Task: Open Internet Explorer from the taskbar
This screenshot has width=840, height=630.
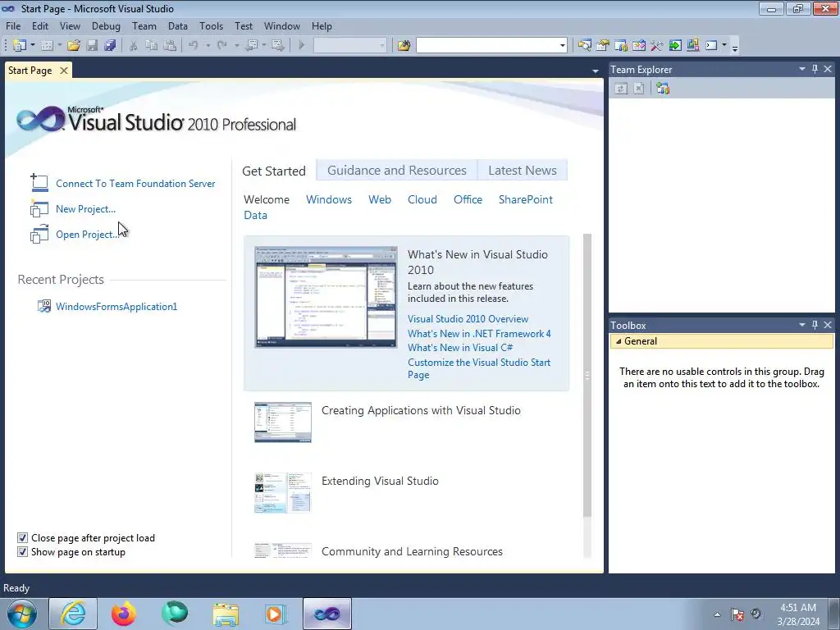Action: [73, 614]
